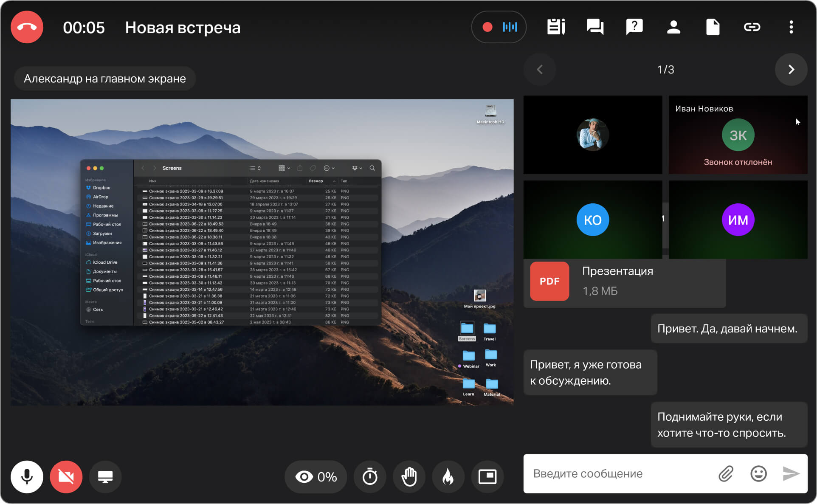End the call with red hang-up button
Viewport: 817px width, 504px height.
point(27,27)
